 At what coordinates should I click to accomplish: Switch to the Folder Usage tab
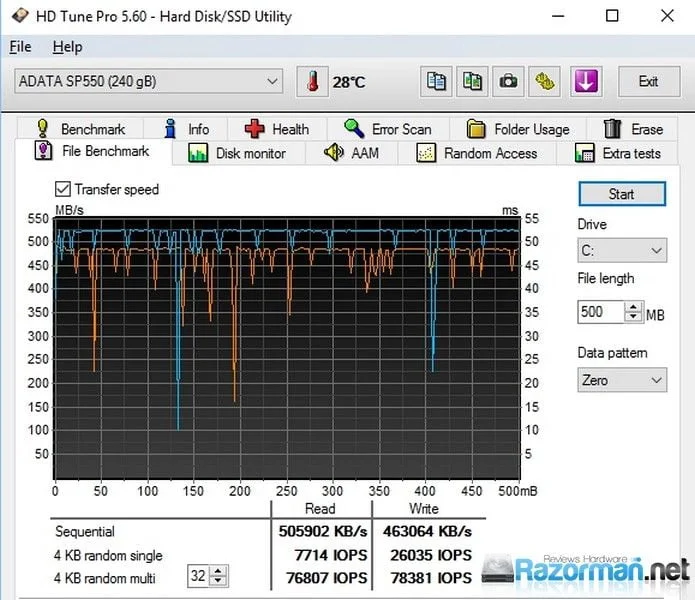pyautogui.click(x=518, y=129)
